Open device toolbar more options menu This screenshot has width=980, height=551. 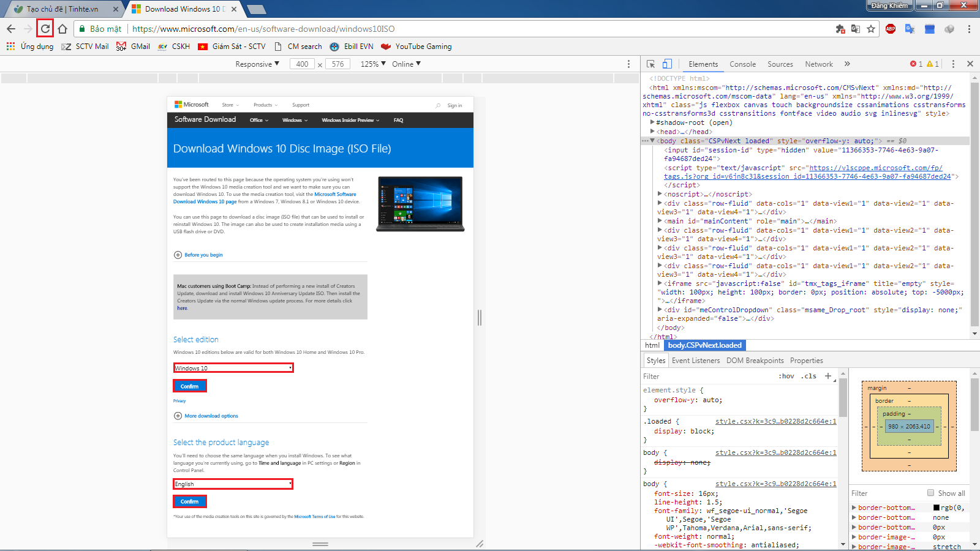coord(628,64)
